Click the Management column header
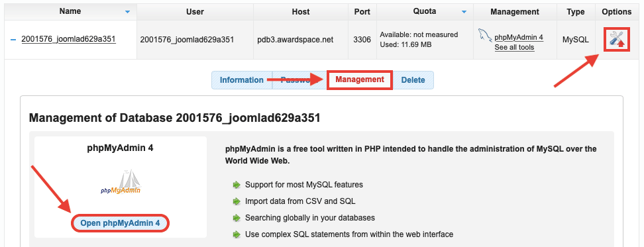The image size is (644, 247). (x=515, y=12)
